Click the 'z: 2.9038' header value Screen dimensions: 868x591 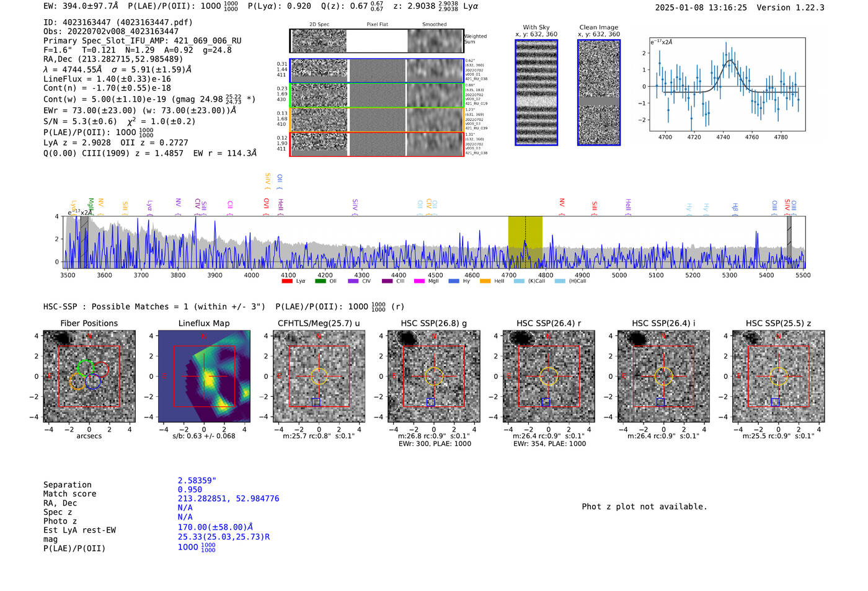point(414,6)
